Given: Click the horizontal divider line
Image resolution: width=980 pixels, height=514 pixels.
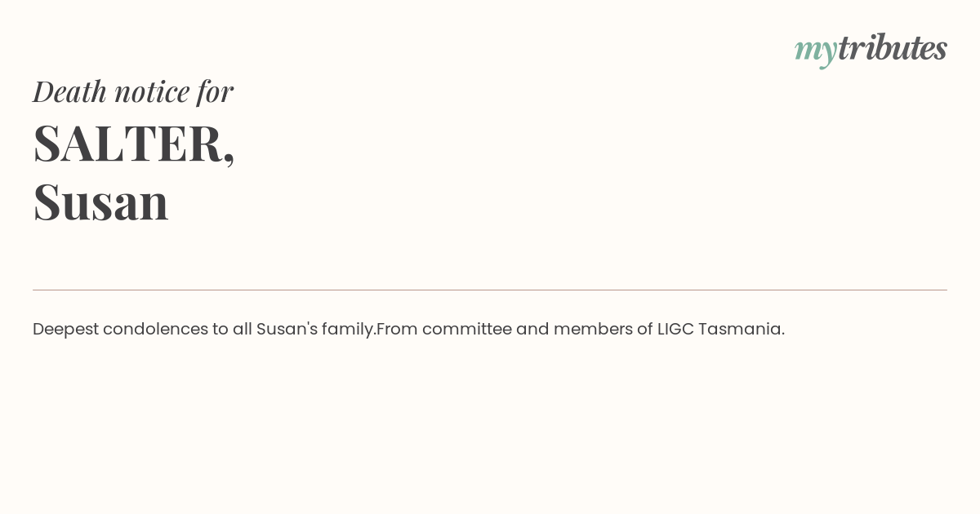Looking at the screenshot, I should tap(490, 290).
